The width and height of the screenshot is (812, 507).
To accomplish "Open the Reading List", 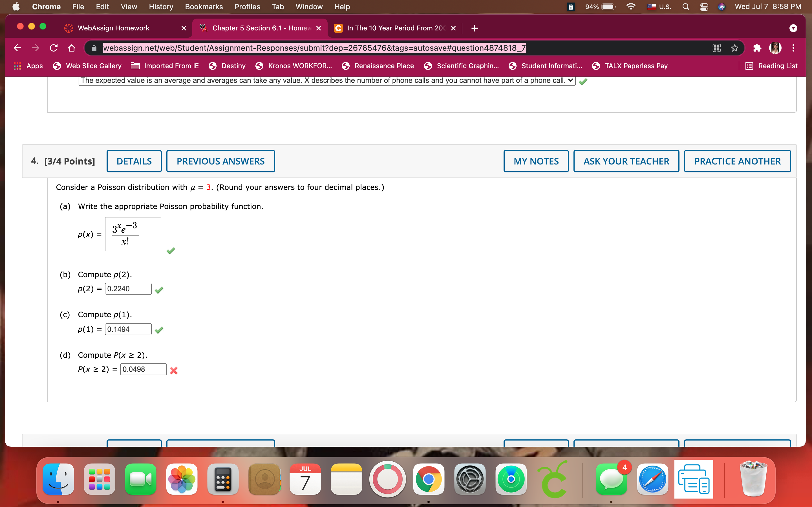I will pyautogui.click(x=772, y=66).
